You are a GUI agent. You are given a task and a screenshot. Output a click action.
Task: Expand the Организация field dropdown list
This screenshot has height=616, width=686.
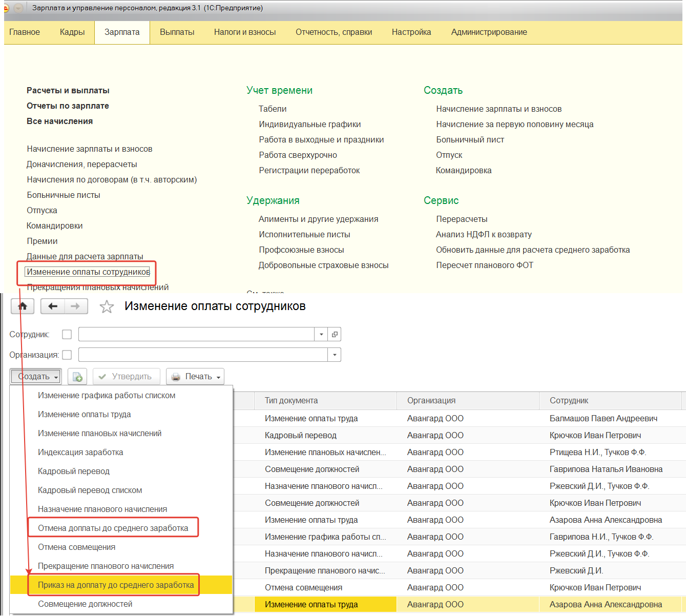pos(335,355)
